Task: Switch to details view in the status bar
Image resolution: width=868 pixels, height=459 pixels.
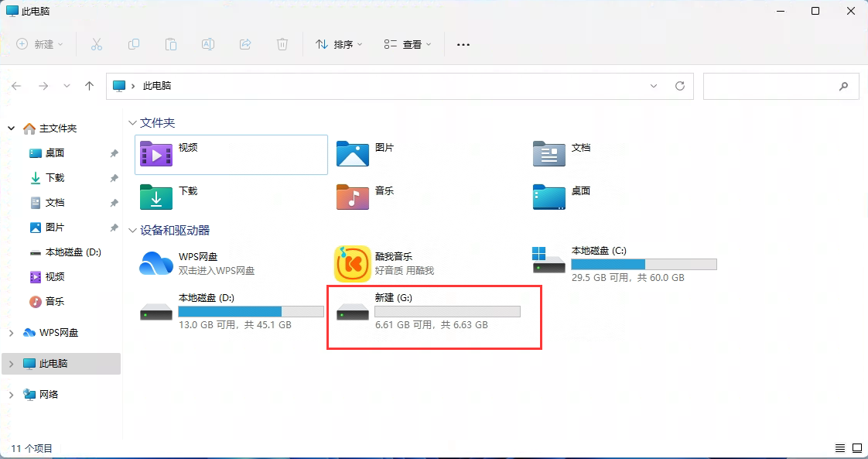Action: click(840, 447)
